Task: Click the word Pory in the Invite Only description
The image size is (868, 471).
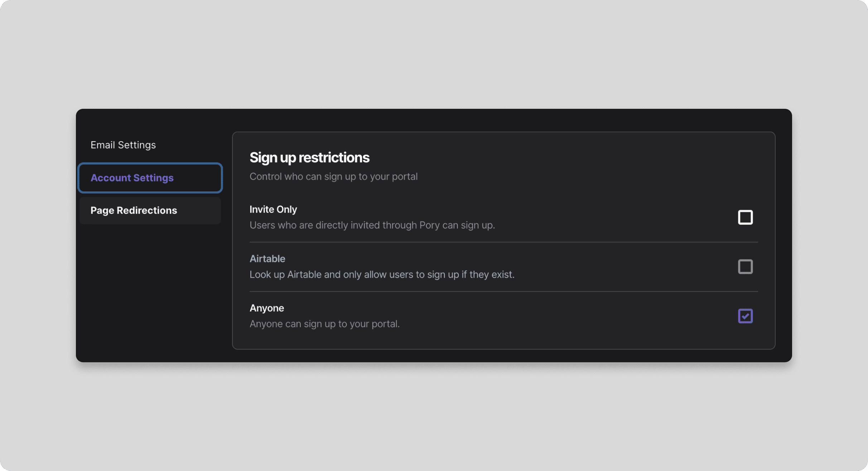Action: (x=429, y=225)
